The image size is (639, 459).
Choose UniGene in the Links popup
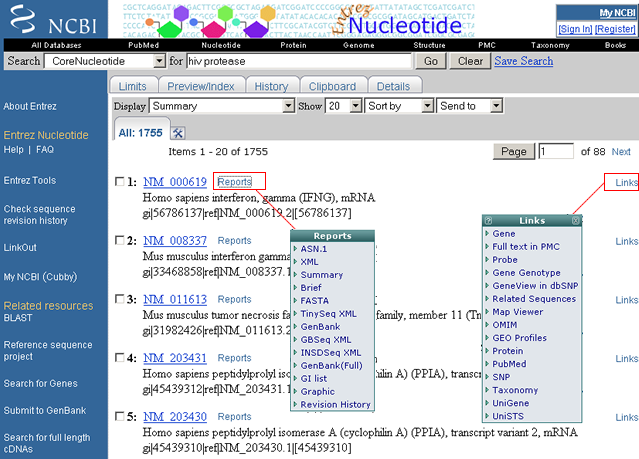511,404
